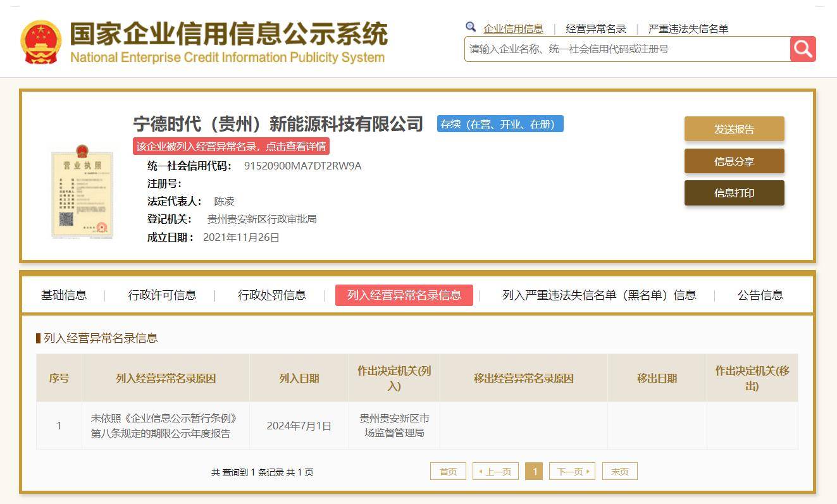
Task: Click the establishment date 2021年11月26日
Action: tap(241, 237)
